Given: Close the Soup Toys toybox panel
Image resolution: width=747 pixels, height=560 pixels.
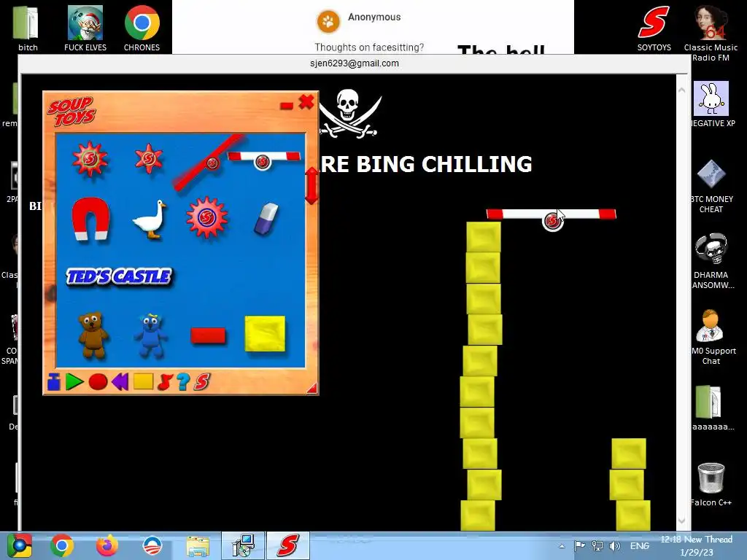Looking at the screenshot, I should tap(306, 102).
